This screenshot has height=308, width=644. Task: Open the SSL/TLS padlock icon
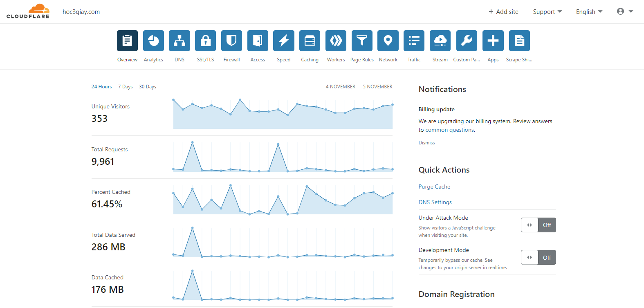point(205,41)
